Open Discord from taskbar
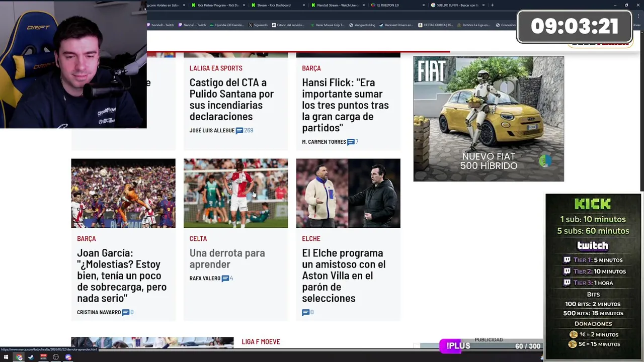 tap(68, 357)
